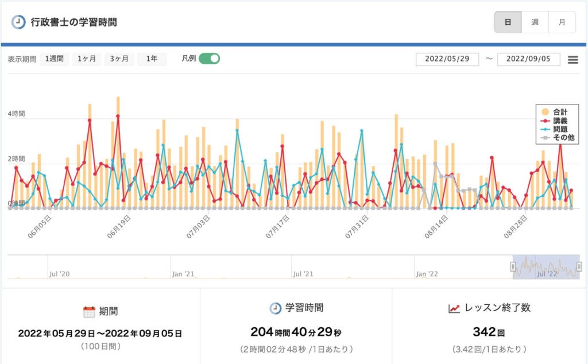This screenshot has width=588, height=364.
Task: Click the (100日間) duration text
Action: pyautogui.click(x=100, y=346)
